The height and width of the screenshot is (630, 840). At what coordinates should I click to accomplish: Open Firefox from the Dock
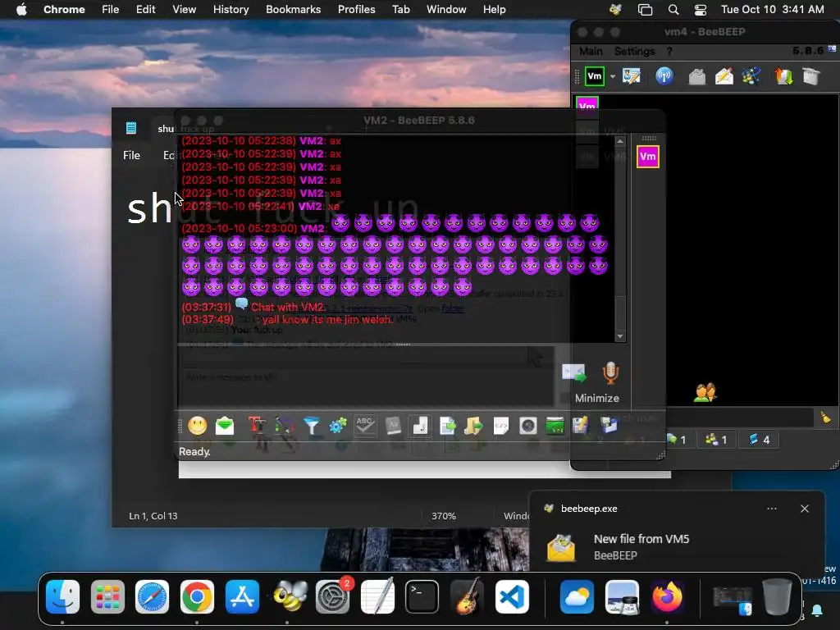coord(667,597)
